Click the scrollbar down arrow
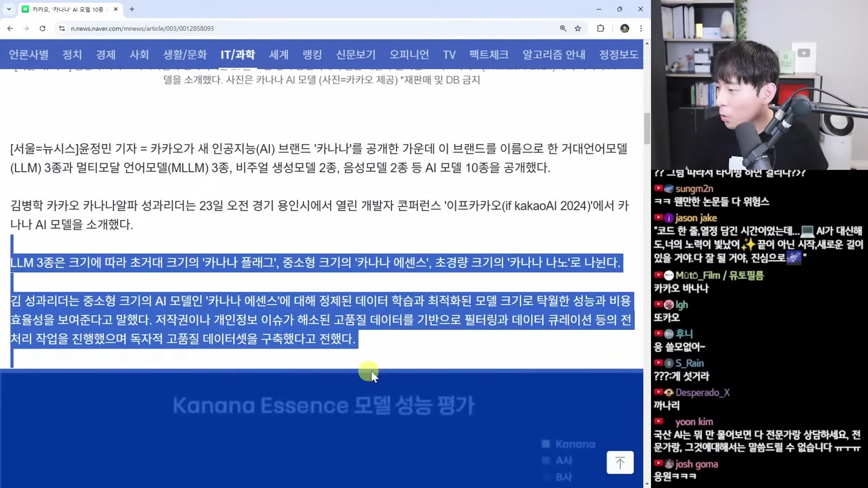Image resolution: width=868 pixels, height=488 pixels. point(647,483)
